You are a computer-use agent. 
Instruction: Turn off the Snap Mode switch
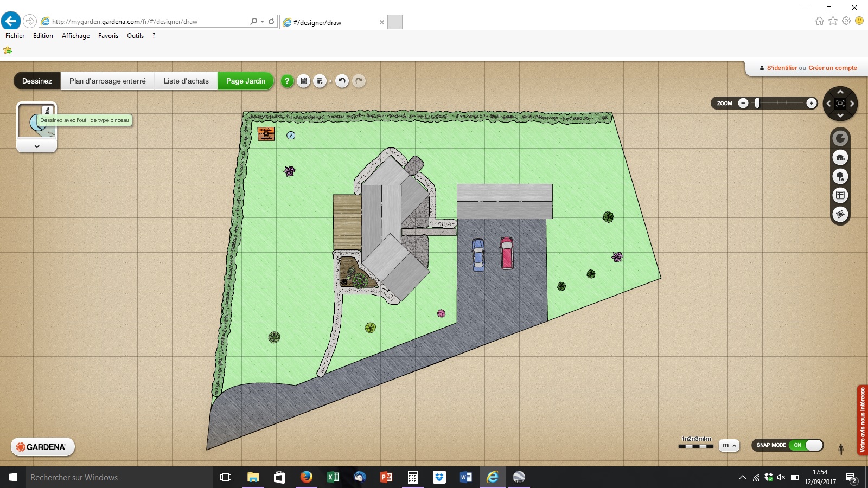coord(806,445)
